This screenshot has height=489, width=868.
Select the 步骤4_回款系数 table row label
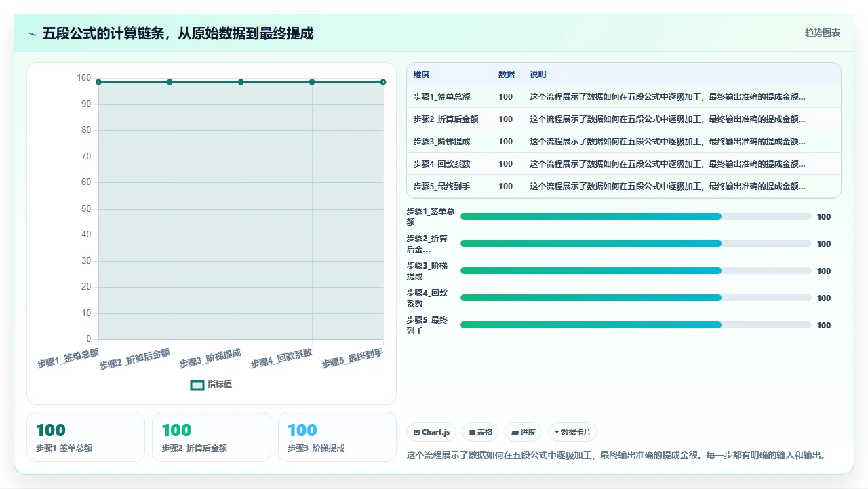441,164
